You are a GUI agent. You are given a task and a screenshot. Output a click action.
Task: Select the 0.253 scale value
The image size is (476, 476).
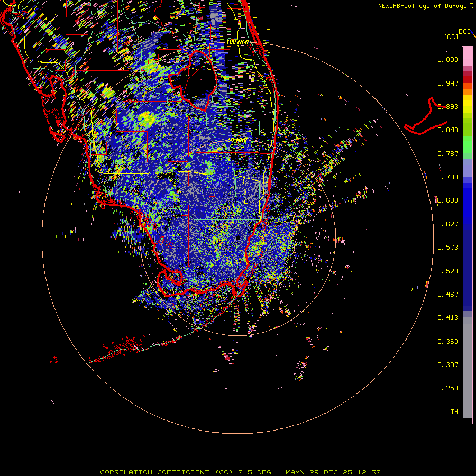click(448, 388)
